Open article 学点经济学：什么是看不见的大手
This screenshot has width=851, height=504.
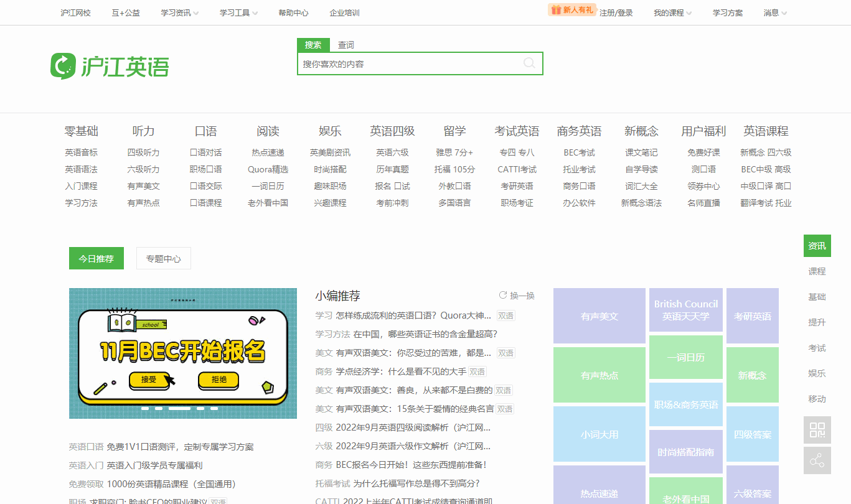tap(401, 371)
